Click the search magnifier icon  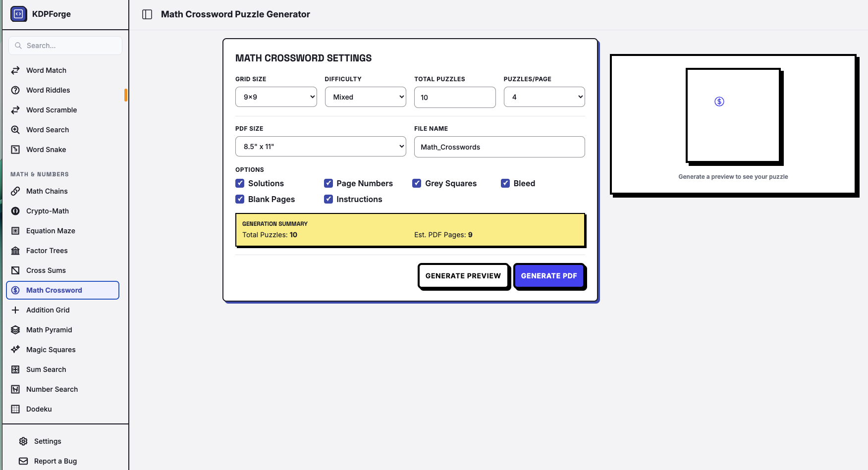18,46
